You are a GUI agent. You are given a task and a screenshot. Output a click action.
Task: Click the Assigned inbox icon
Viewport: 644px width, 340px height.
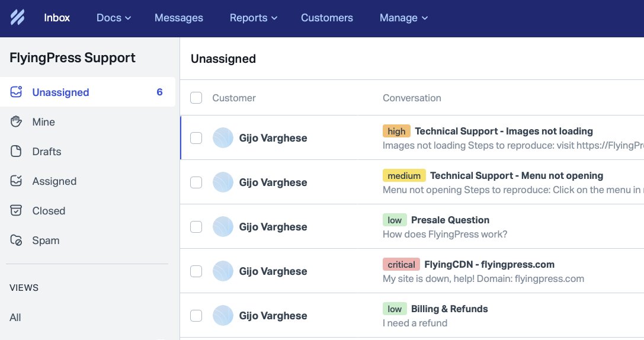tap(16, 181)
